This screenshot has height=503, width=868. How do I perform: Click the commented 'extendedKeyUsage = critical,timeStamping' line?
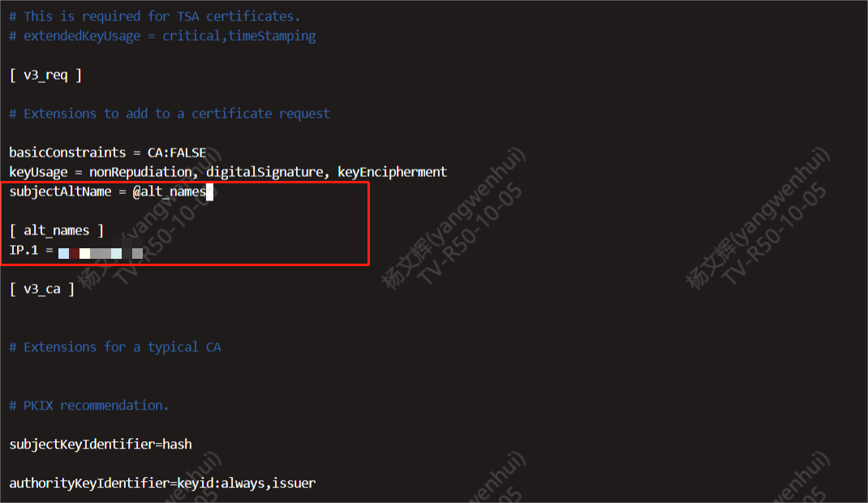pyautogui.click(x=162, y=37)
